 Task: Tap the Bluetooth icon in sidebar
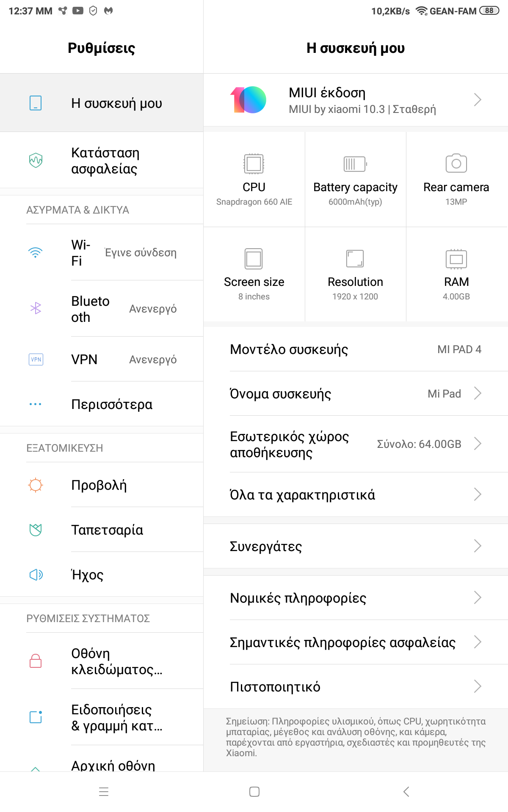36,308
